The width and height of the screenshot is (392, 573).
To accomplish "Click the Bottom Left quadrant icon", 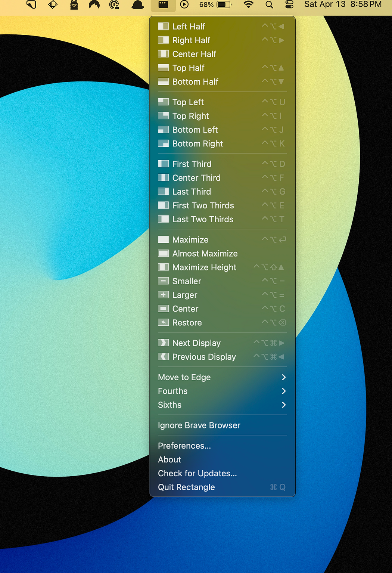I will 163,130.
